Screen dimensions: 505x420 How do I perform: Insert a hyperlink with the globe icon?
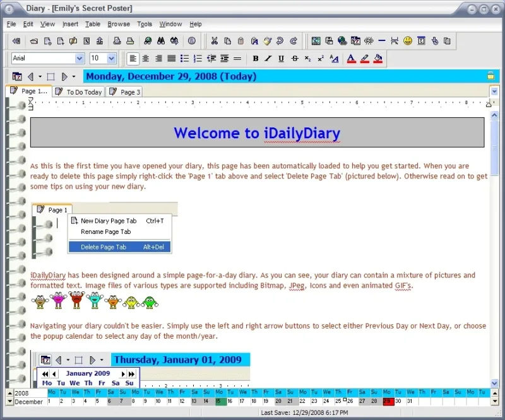point(342,41)
